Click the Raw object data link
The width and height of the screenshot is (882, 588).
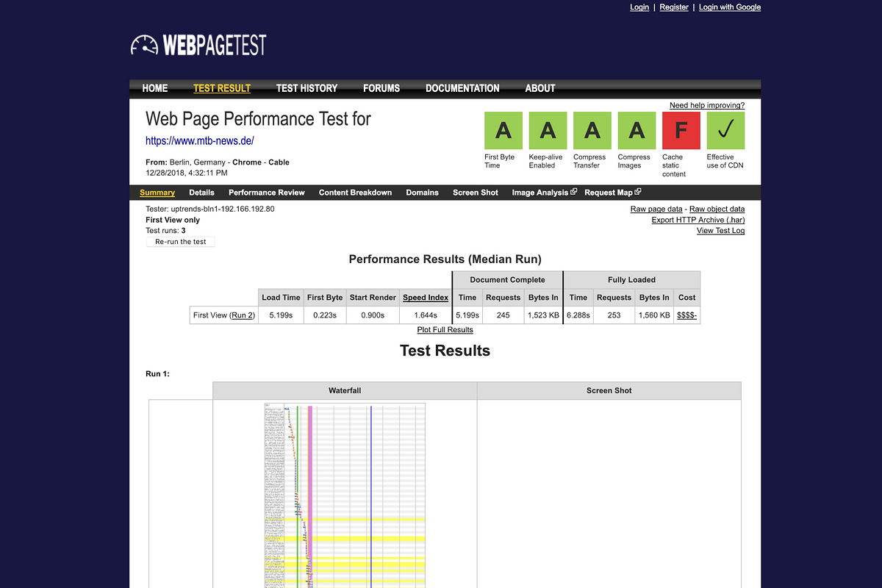pos(717,209)
